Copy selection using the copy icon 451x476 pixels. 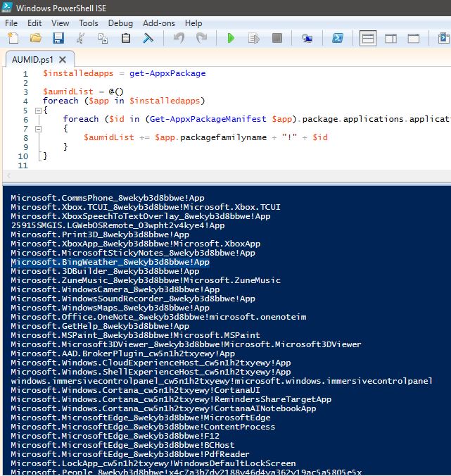[103, 38]
